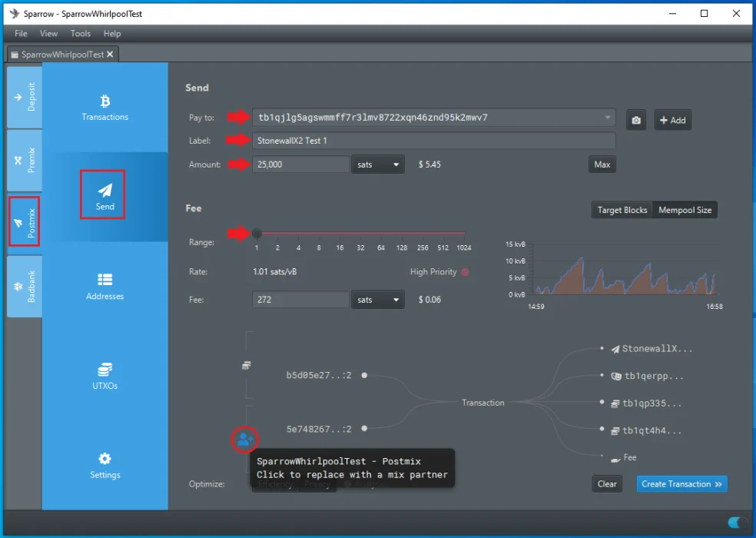Open the Amount sats unit dropdown
Screen dimensions: 756x538
point(378,164)
